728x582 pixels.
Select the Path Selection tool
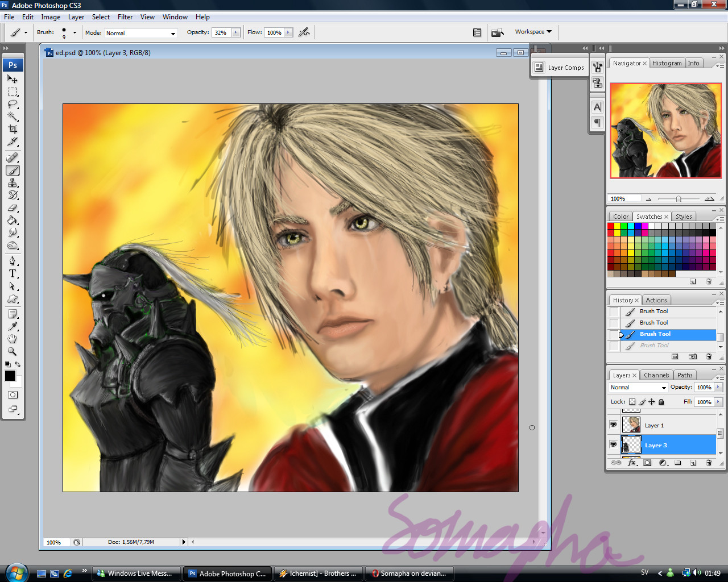13,286
